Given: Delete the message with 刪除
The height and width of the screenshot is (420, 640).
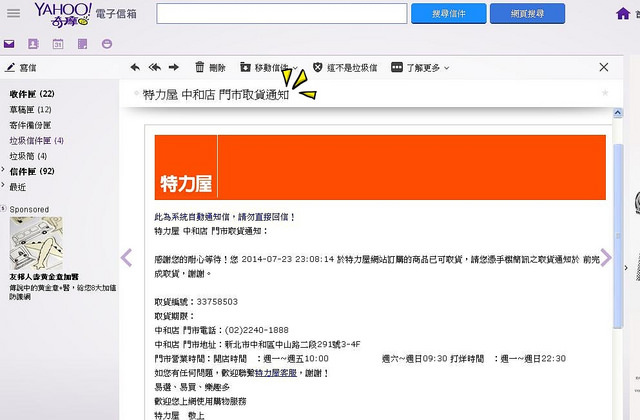Looking at the screenshot, I should pos(210,67).
